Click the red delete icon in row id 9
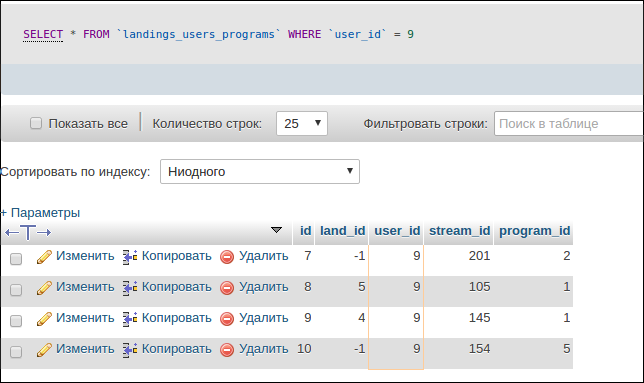This screenshot has width=644, height=383. [x=227, y=319]
